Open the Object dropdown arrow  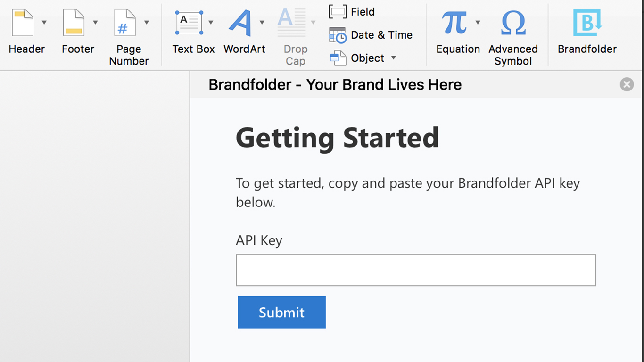pyautogui.click(x=394, y=58)
